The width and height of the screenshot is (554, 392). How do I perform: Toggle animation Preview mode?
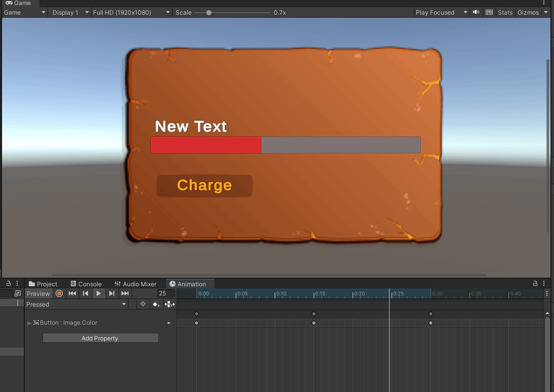38,293
